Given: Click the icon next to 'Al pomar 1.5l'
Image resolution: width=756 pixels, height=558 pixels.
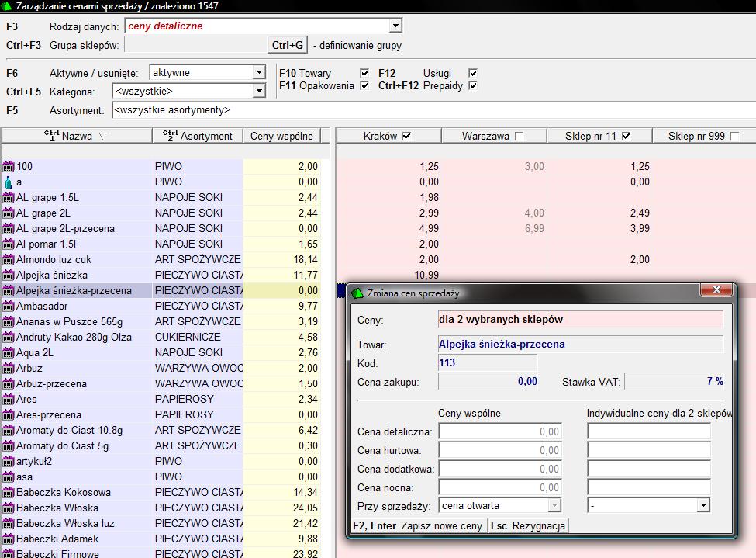Looking at the screenshot, I should click(9, 244).
